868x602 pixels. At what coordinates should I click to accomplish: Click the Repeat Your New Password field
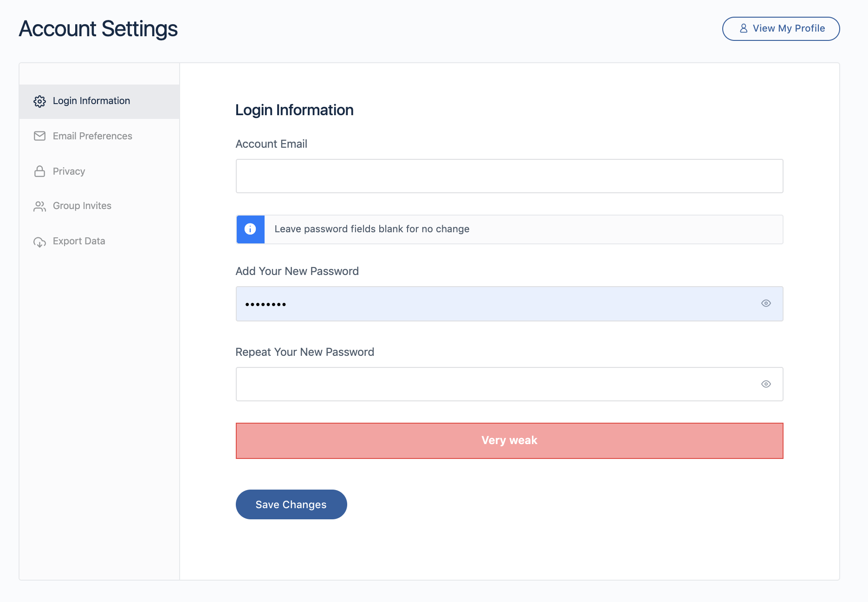click(509, 384)
